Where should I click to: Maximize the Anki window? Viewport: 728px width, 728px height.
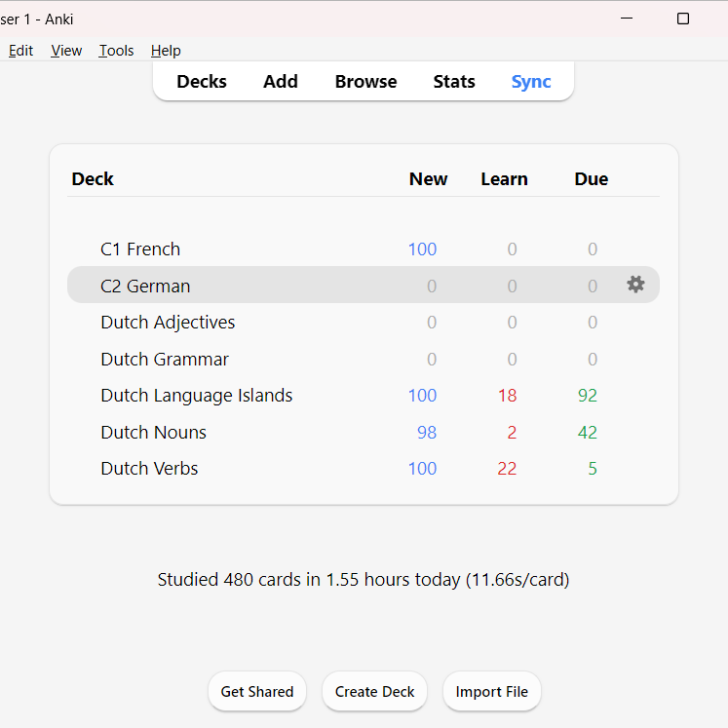point(683,19)
